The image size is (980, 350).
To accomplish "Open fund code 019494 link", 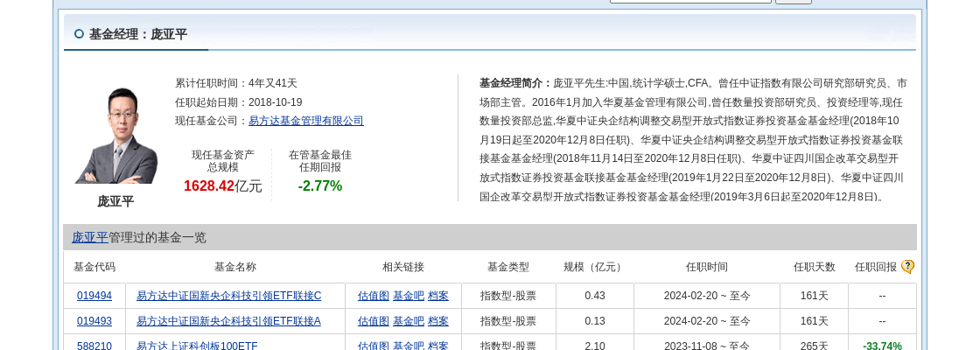I will [x=94, y=296].
